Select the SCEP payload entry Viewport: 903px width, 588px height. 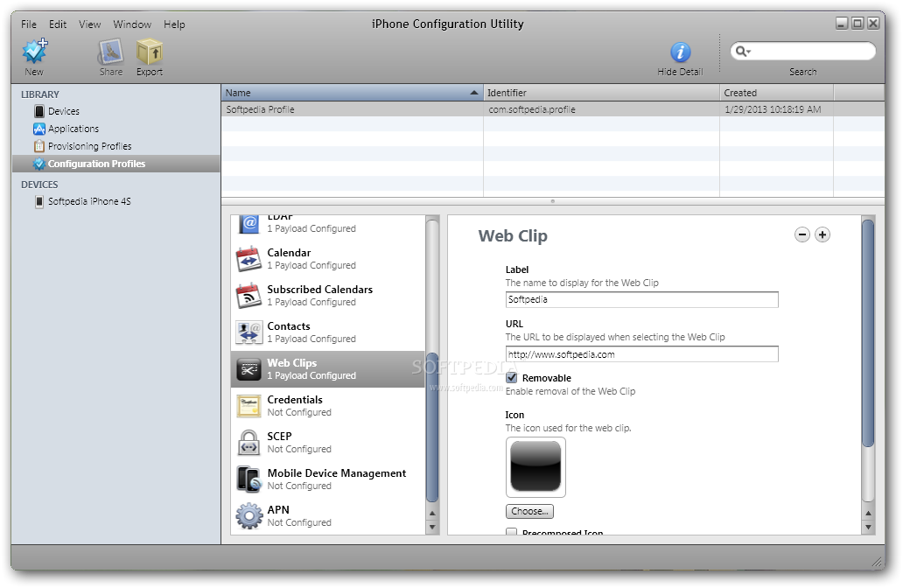328,443
